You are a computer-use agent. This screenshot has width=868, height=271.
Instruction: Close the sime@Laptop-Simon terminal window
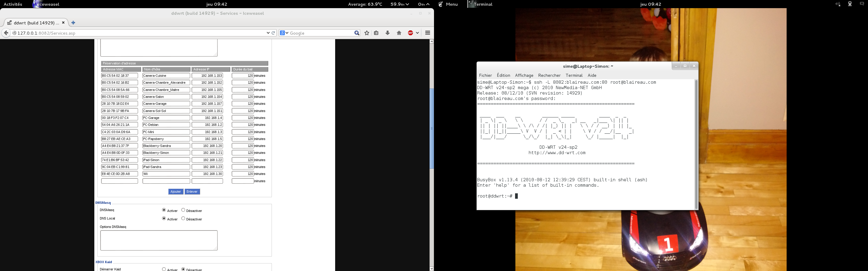point(694,66)
